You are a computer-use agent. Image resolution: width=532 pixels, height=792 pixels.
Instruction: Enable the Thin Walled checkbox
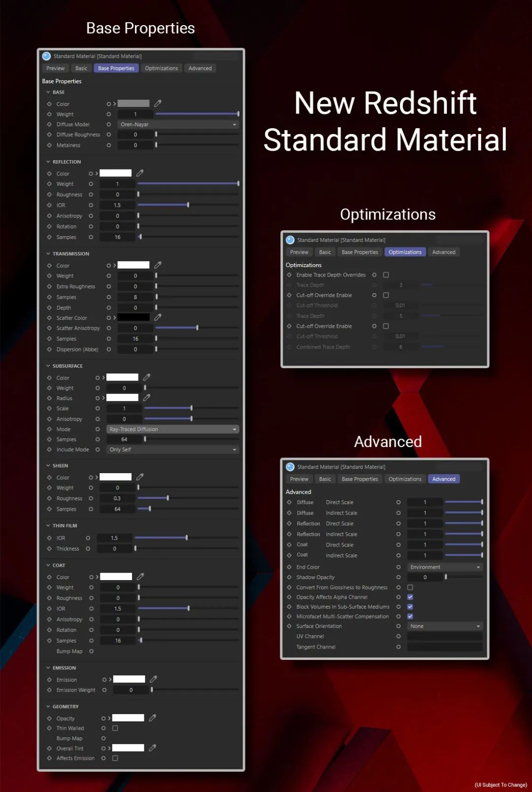click(x=115, y=728)
